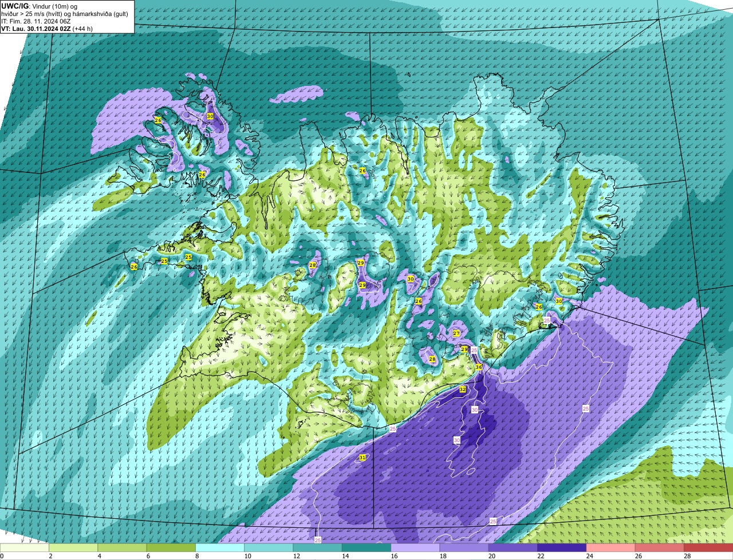This screenshot has height=560, width=733.
Task: Click the text "hviður > 25 m/s (hvítt) og hámarkshviða (gult)"
Action: pyautogui.click(x=66, y=13)
